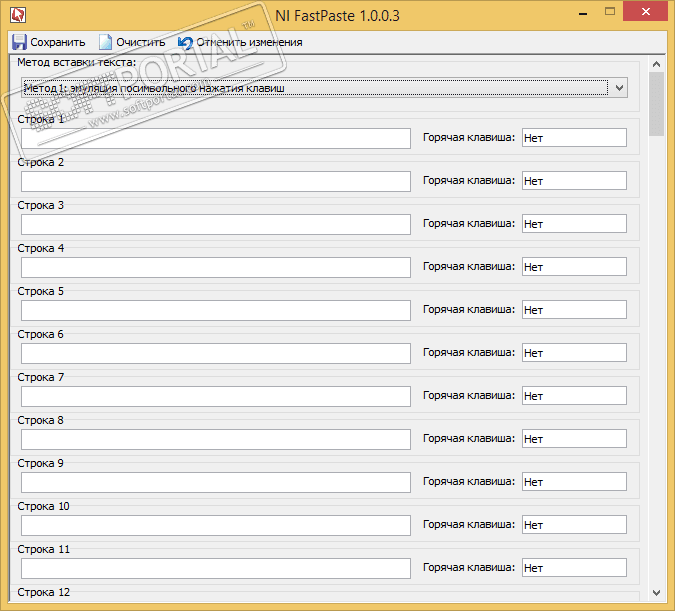Set hotkey field for Строка 4

pos(574,267)
